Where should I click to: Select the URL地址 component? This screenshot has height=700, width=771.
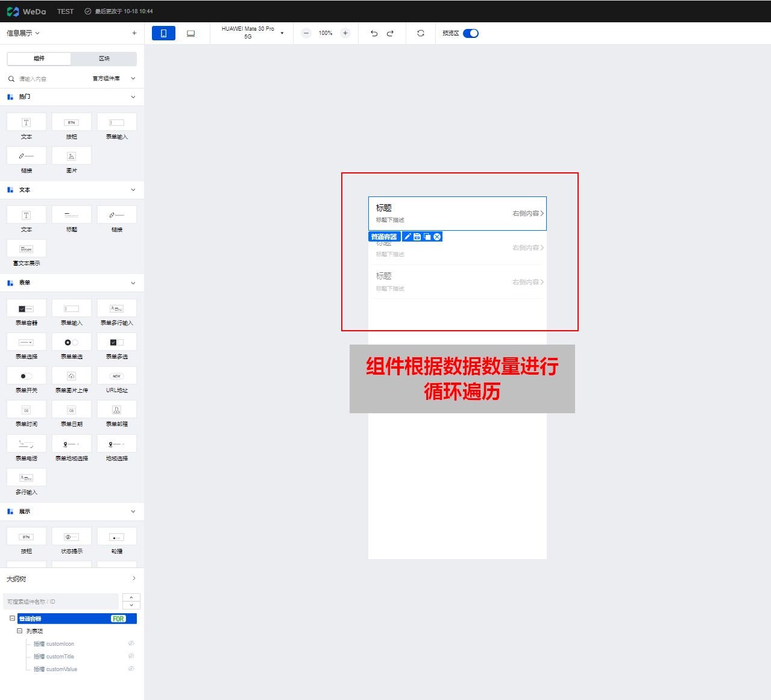tap(117, 380)
